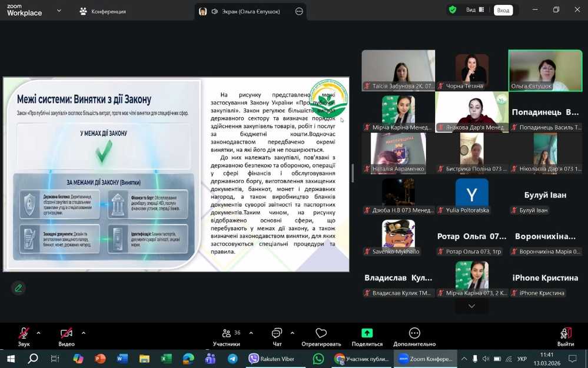This screenshot has height=368, width=588.
Task: Open the Вид view layout menu
Action: (x=474, y=10)
